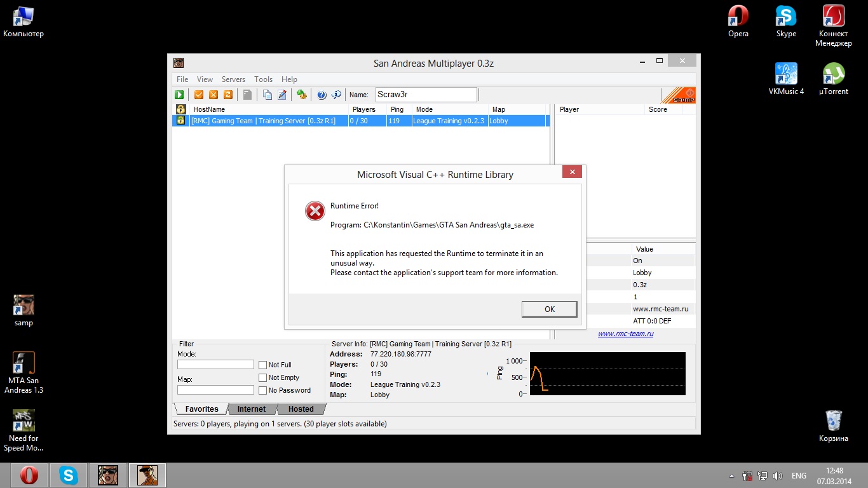Click the active SA-MP taskbar button
Image resolution: width=868 pixels, height=488 pixels.
tap(147, 475)
